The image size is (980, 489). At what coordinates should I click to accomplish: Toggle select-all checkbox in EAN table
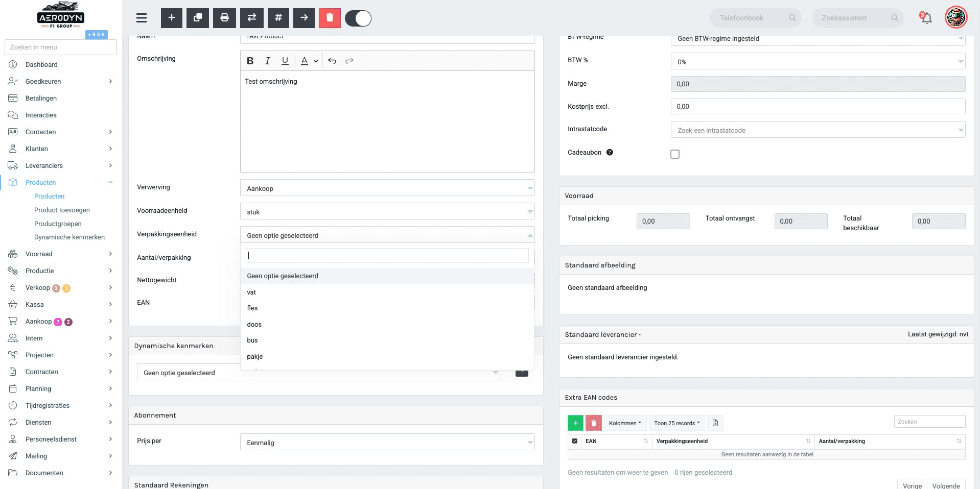coord(575,441)
